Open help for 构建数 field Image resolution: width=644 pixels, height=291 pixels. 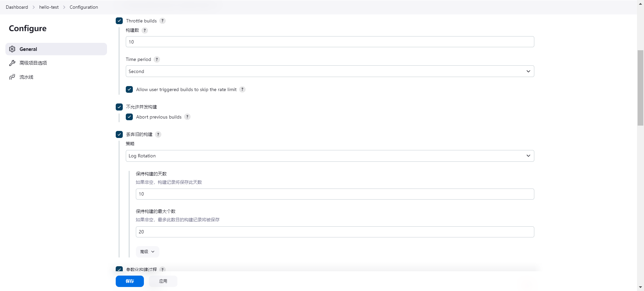[145, 30]
